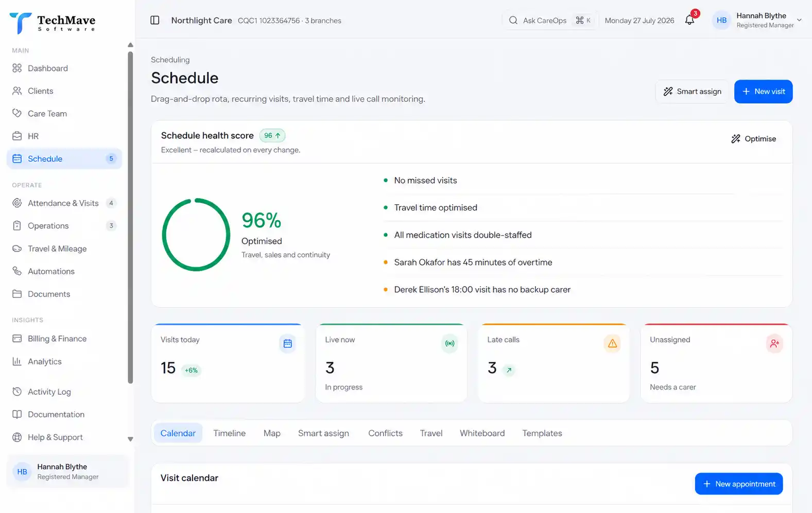This screenshot has height=513, width=812.
Task: Click the Ask CareOps search field
Action: [549, 20]
